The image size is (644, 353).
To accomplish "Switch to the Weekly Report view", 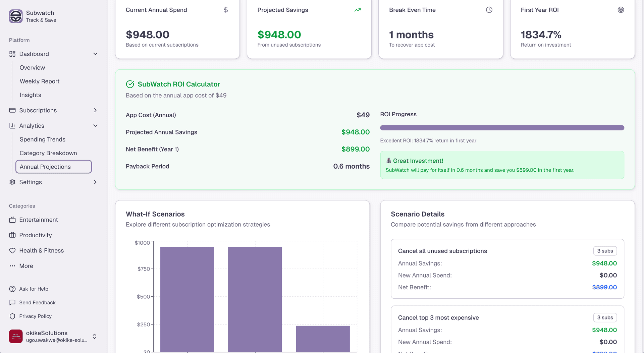I will (39, 81).
